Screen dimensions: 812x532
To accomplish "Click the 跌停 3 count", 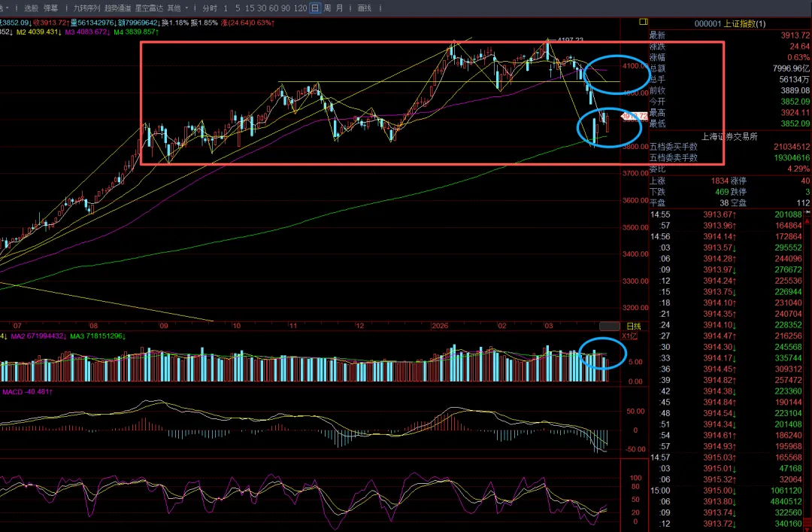I will click(807, 192).
